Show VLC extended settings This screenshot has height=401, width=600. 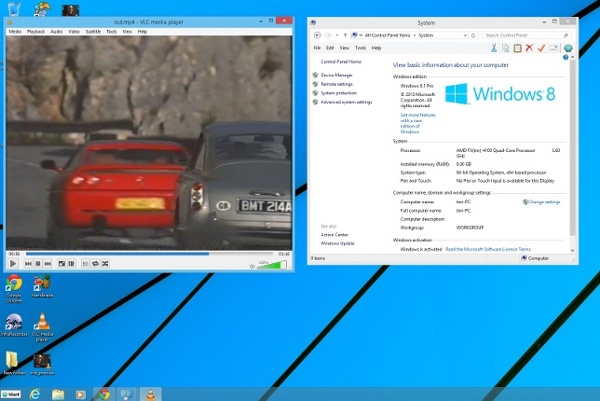click(72, 264)
